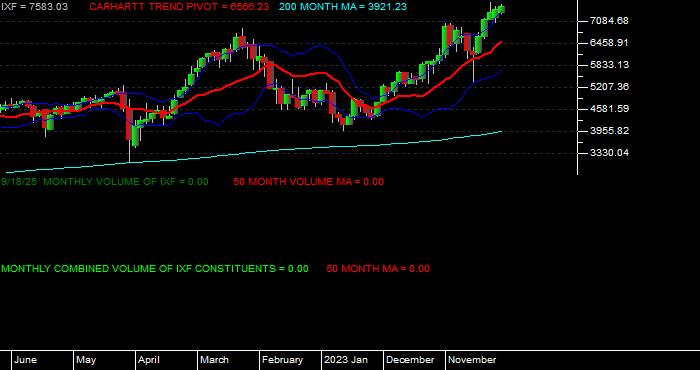Click the 5833.13 price axis label
700x370 pixels.
(609, 65)
